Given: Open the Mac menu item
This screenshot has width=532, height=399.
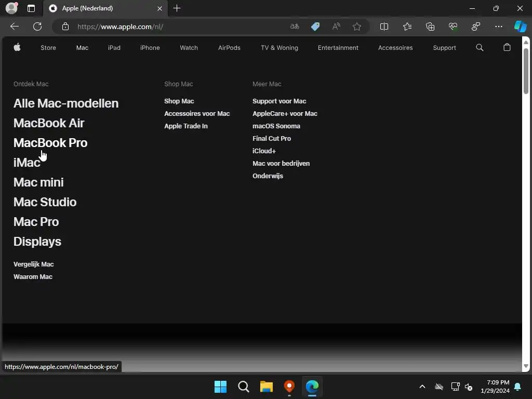Looking at the screenshot, I should (82, 48).
